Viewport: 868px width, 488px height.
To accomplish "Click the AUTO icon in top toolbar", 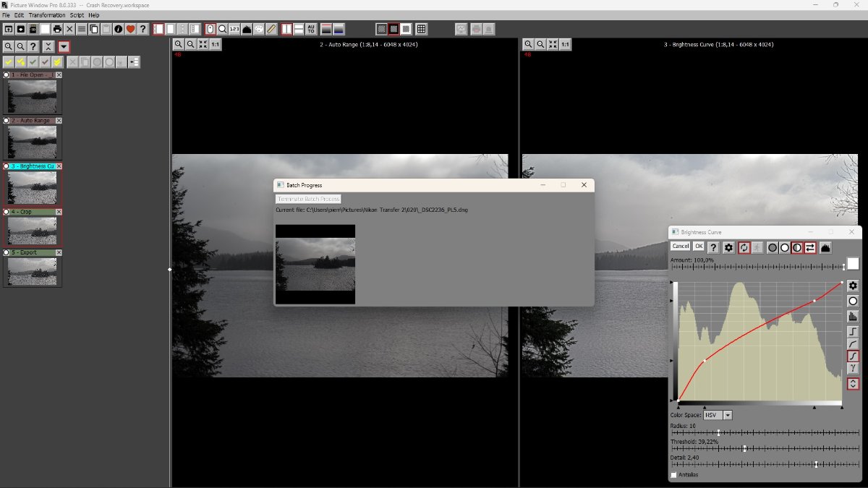I will [x=311, y=29].
